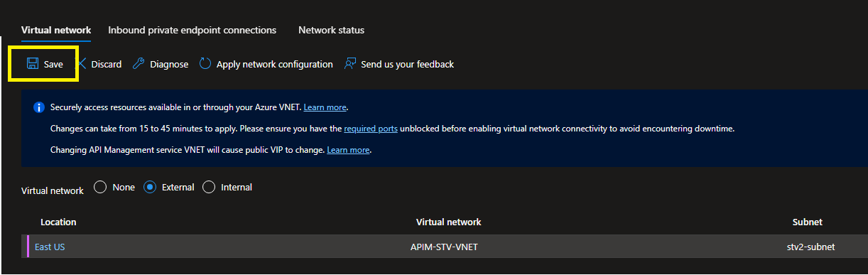This screenshot has height=275, width=868.
Task: Click the Diagnose wrench icon
Action: [x=139, y=64]
